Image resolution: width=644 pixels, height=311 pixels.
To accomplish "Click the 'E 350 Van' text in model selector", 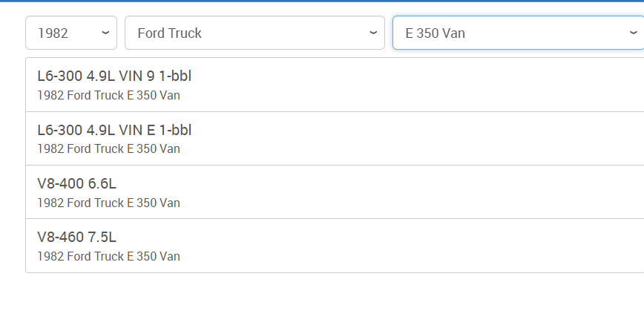I will 435,33.
